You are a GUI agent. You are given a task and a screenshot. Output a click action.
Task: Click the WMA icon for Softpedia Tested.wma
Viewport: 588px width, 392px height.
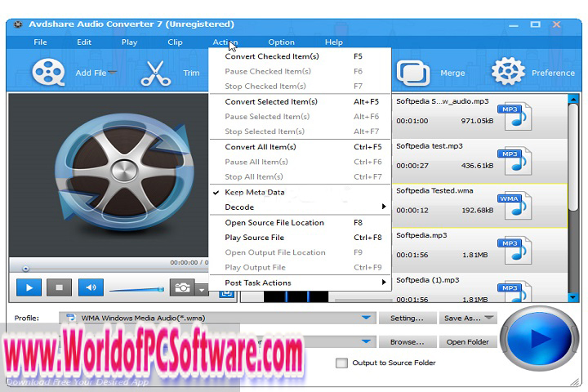coord(514,205)
